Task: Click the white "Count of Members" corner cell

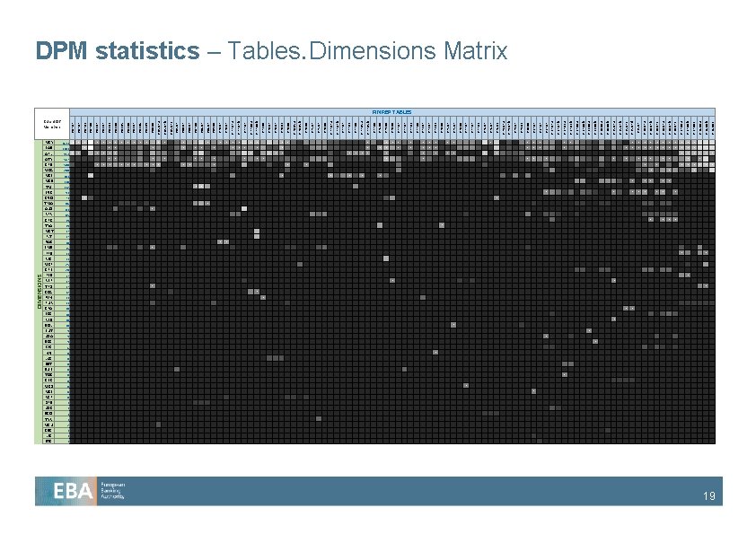Action: [x=52, y=124]
